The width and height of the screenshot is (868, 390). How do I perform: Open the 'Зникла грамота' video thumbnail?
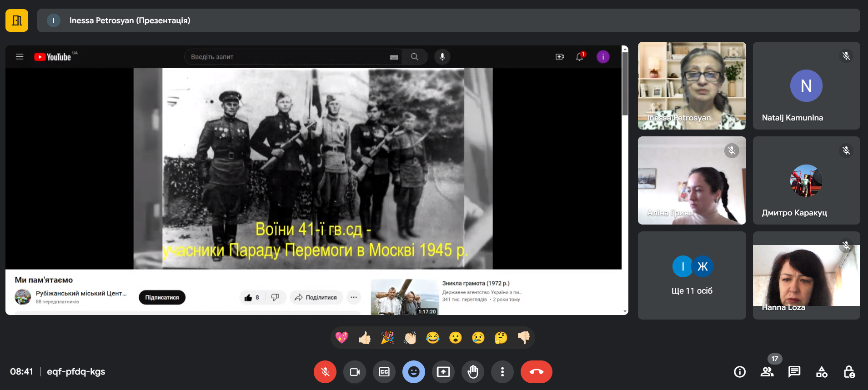coord(404,297)
